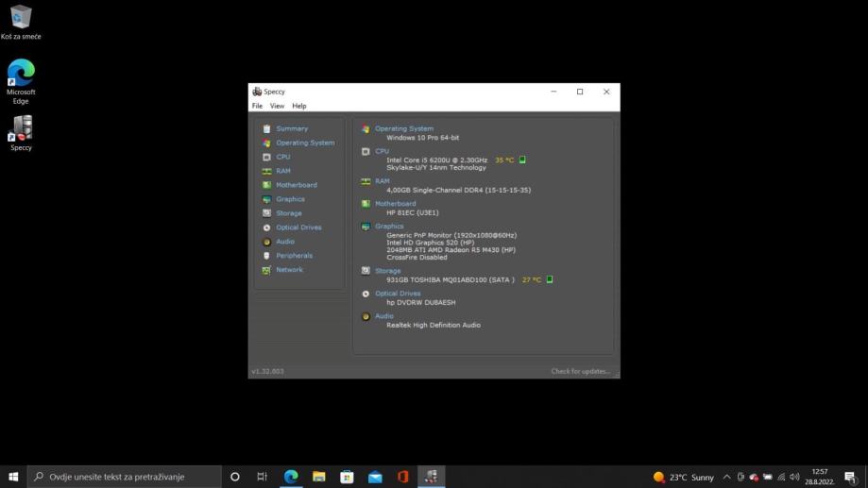Click the Peripherals sidebar icon
This screenshot has width=868, height=488.
(x=266, y=256)
